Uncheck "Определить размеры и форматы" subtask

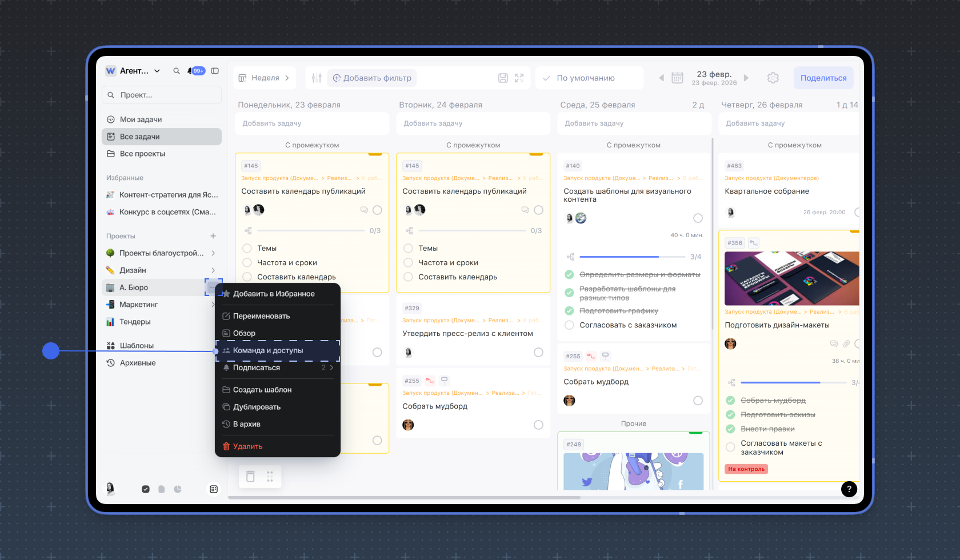click(x=569, y=275)
